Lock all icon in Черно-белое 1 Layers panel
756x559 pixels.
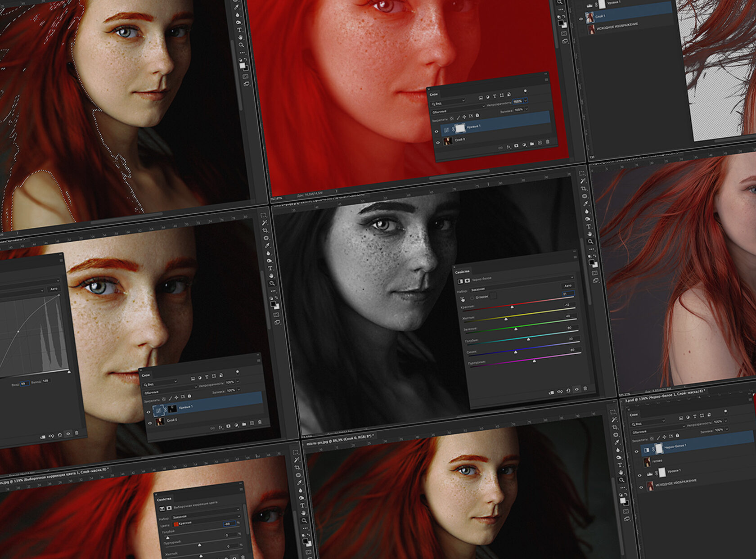(677, 436)
